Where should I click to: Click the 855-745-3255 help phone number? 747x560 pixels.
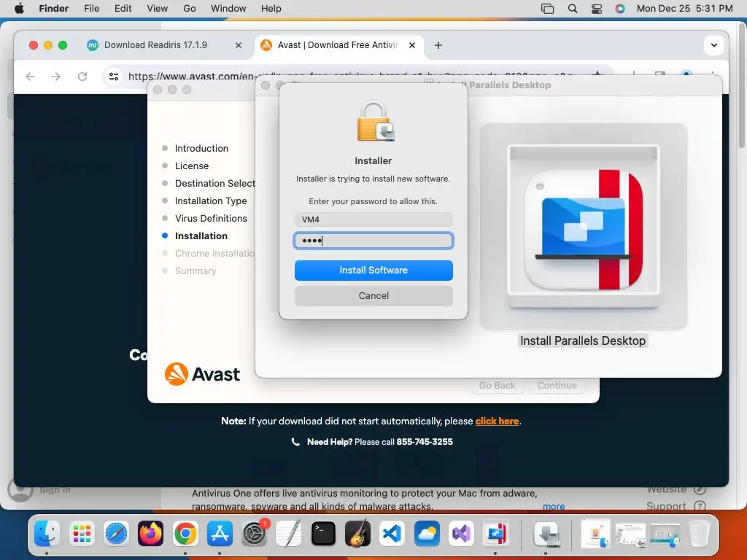pyautogui.click(x=425, y=442)
